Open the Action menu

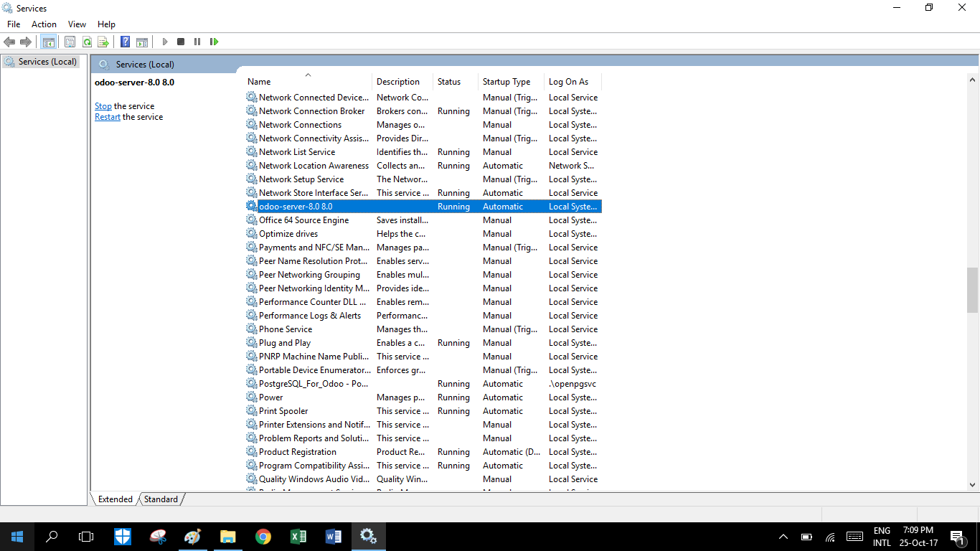tap(44, 24)
